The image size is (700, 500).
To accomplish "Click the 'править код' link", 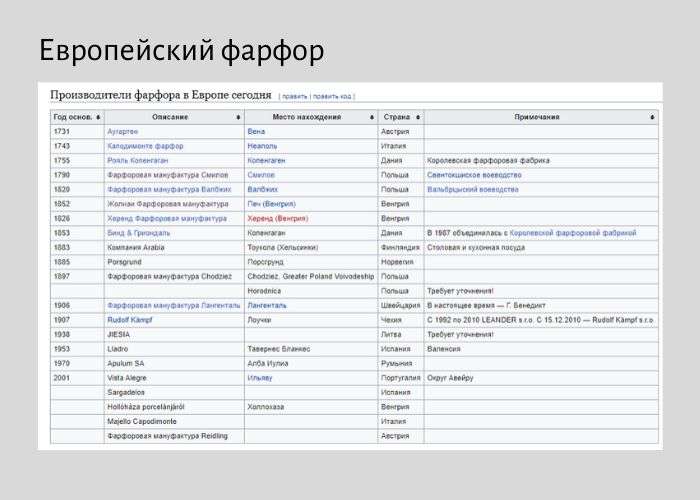I will click(332, 96).
